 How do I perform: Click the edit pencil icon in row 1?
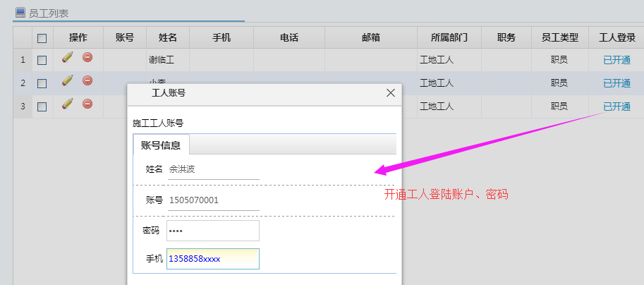tap(68, 58)
